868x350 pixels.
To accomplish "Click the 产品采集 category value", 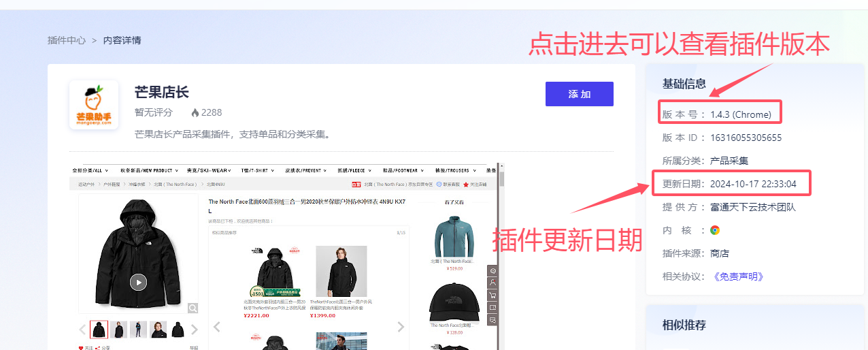I will click(x=729, y=161).
